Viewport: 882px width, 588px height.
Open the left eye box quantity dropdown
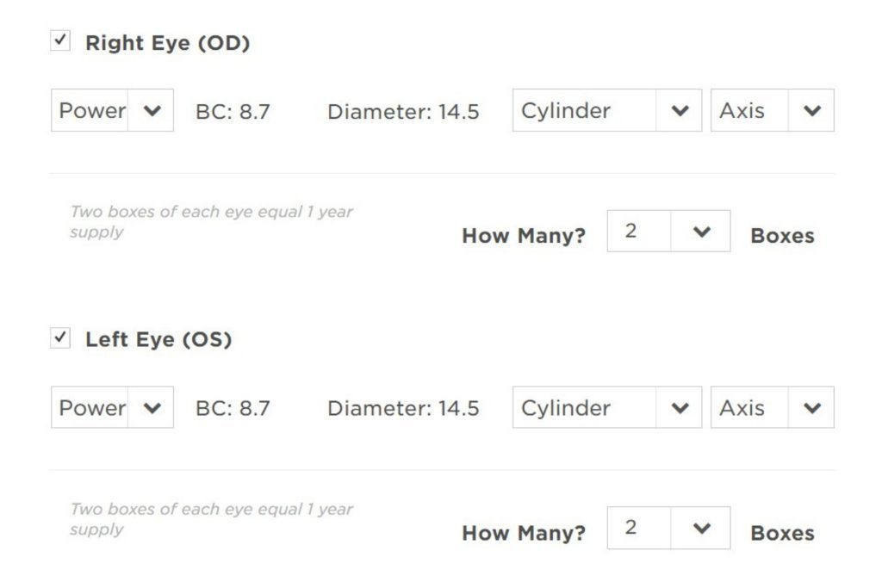click(x=639, y=528)
